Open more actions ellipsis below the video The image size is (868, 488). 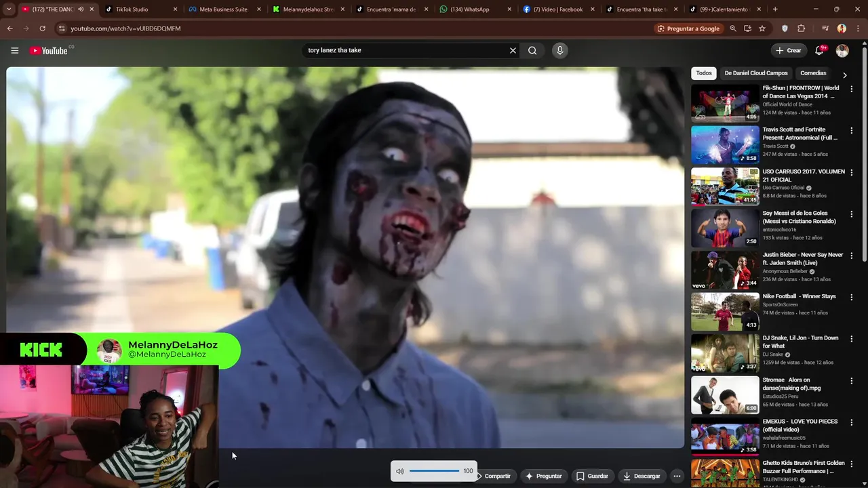click(x=677, y=476)
